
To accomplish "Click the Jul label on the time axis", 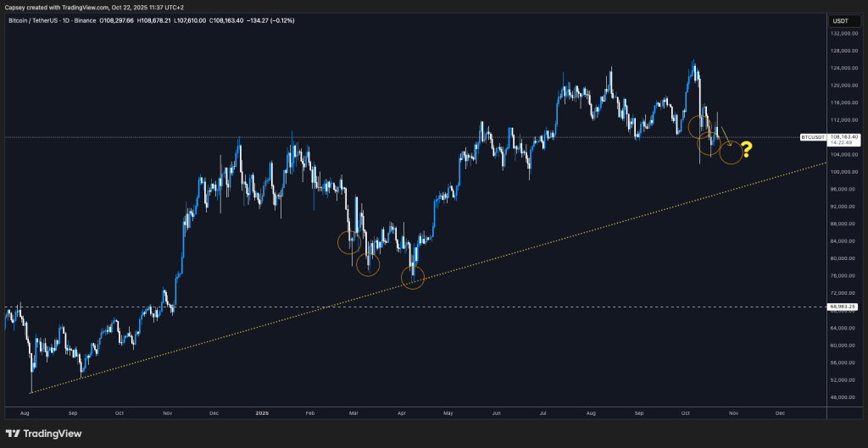I will (x=541, y=413).
